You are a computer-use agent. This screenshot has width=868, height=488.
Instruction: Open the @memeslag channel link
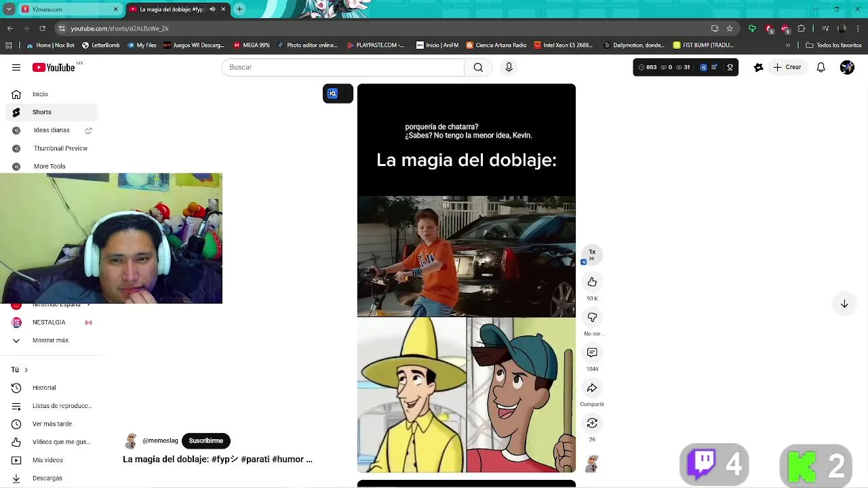click(x=160, y=441)
